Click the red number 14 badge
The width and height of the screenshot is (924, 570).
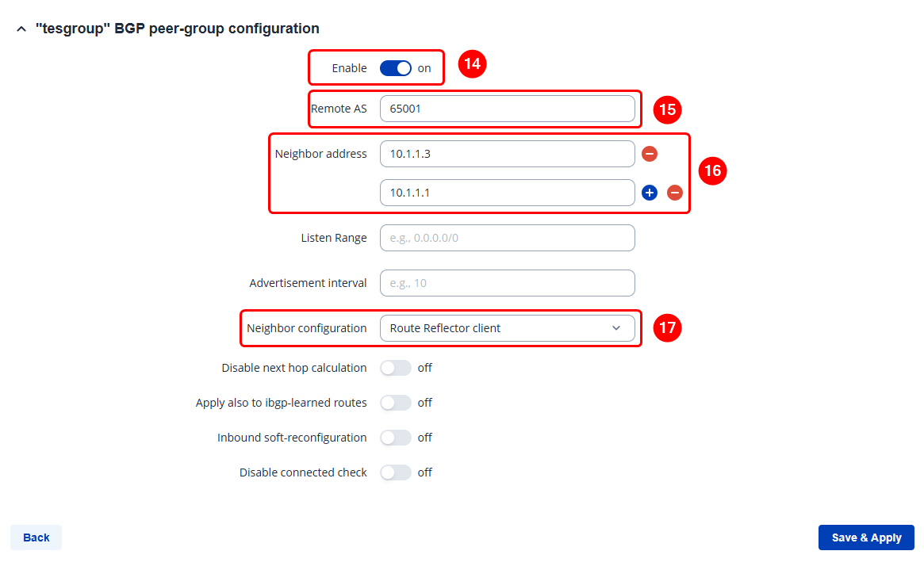(472, 64)
